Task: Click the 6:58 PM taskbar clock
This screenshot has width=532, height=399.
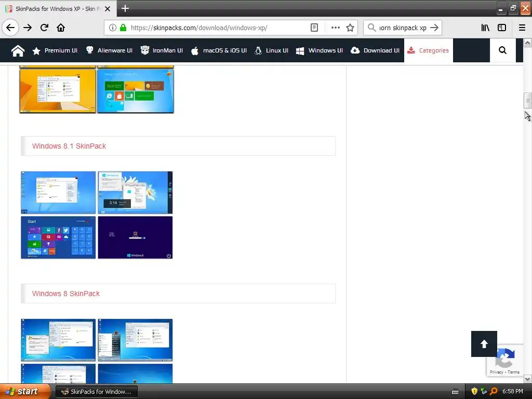Action: (513, 392)
